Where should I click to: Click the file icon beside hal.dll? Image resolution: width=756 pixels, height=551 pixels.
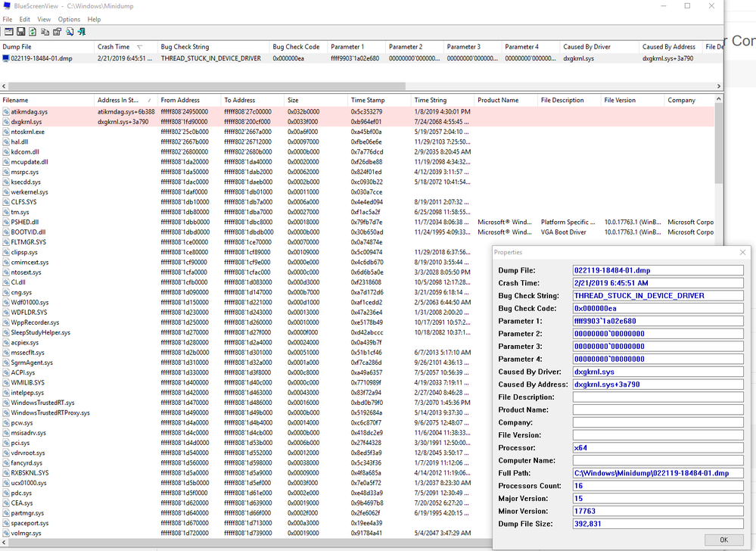click(6, 142)
